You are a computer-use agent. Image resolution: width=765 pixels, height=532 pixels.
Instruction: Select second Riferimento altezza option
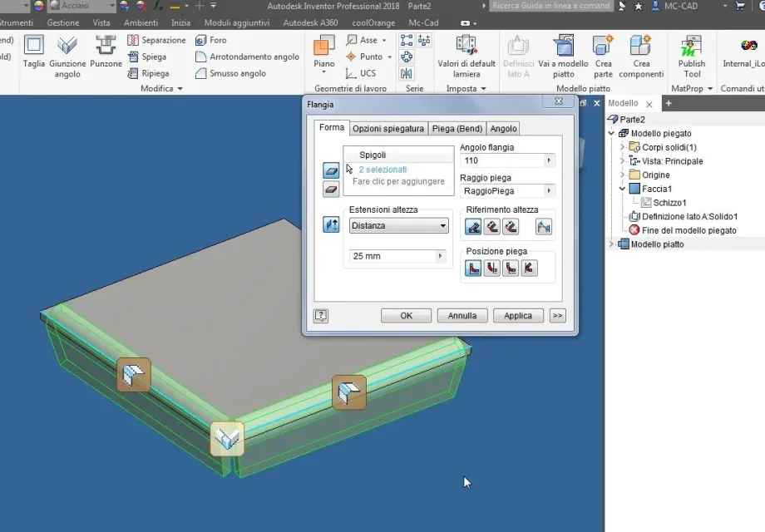(x=491, y=227)
